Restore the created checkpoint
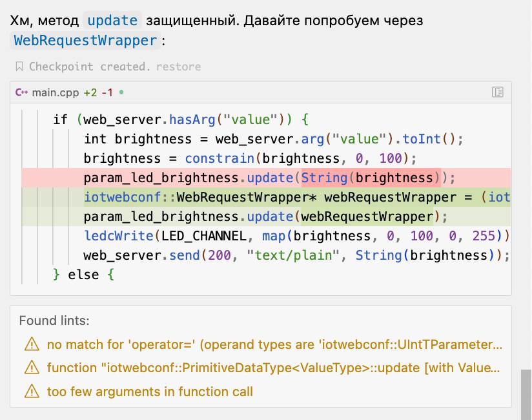Image resolution: width=532 pixels, height=420 pixels. [x=178, y=67]
